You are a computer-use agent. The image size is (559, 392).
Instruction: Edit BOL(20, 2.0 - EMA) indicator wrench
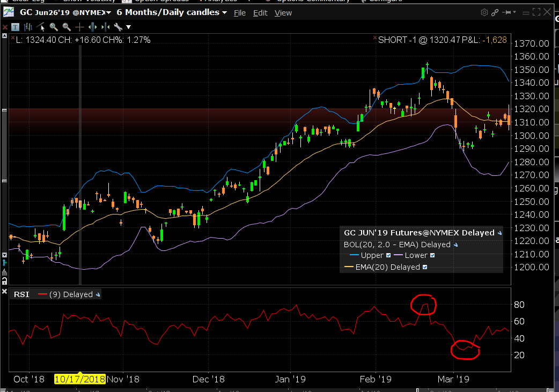pyautogui.click(x=455, y=245)
